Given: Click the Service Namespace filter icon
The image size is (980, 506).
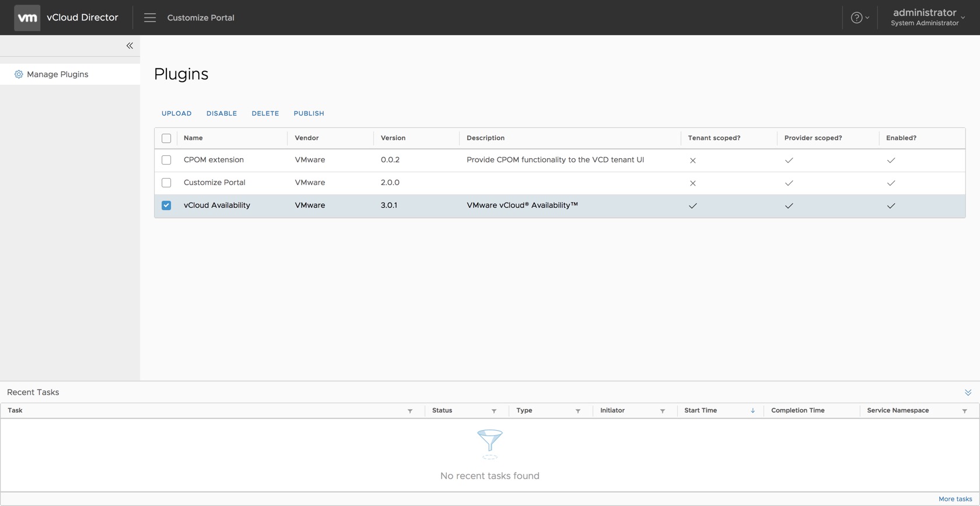Looking at the screenshot, I should pyautogui.click(x=965, y=411).
